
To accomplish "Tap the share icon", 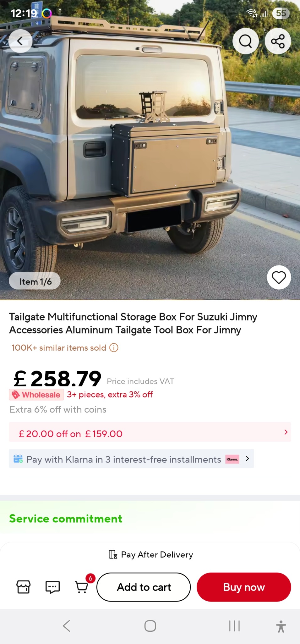I will click(x=278, y=41).
